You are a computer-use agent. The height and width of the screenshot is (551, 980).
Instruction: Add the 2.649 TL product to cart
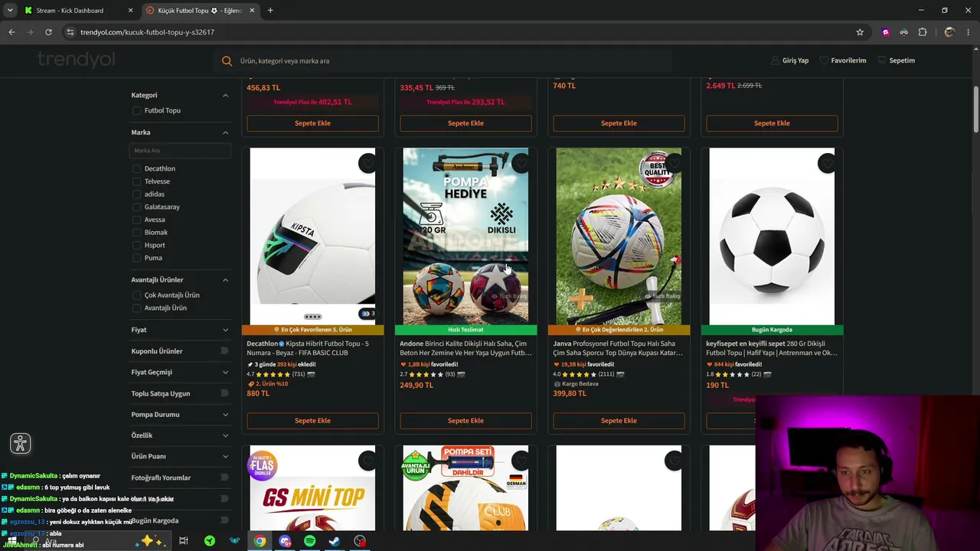tap(772, 123)
